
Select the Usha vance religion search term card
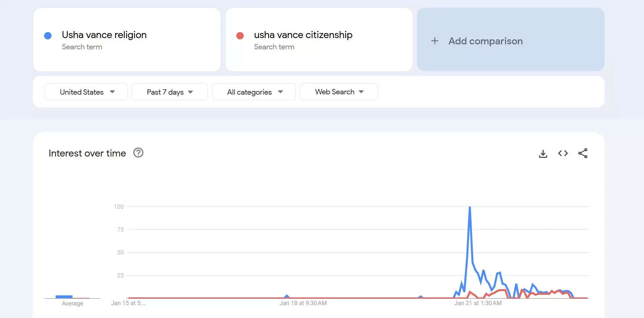[x=127, y=40]
